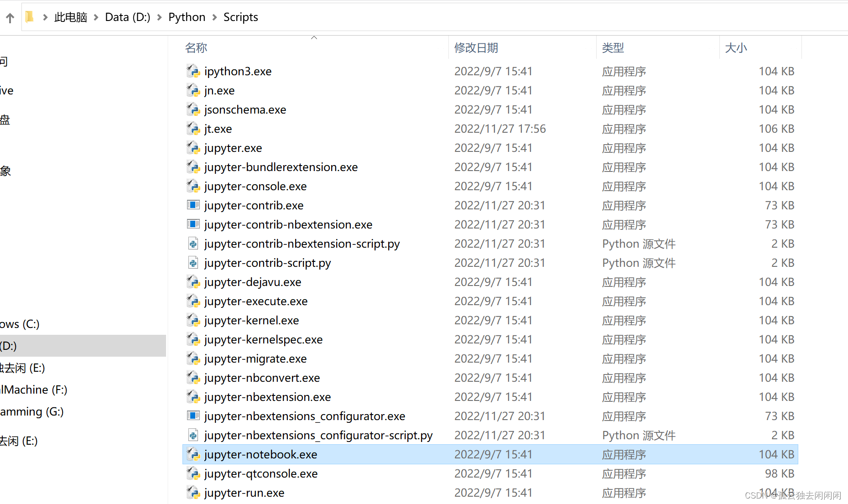Viewport: 848px width, 504px height.
Task: Select file name jt.exe
Action: click(218, 129)
